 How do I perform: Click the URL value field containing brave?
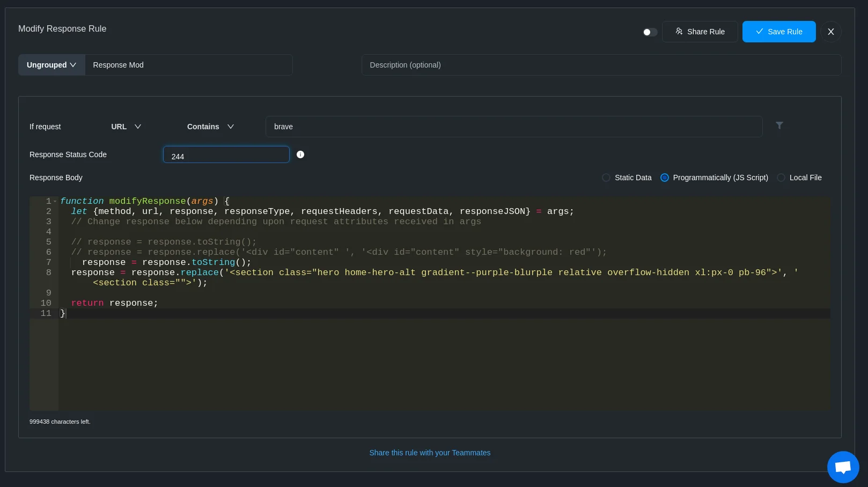coord(514,127)
